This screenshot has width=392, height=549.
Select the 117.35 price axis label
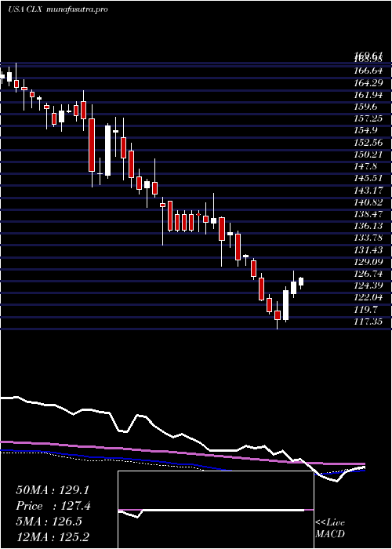pos(368,321)
